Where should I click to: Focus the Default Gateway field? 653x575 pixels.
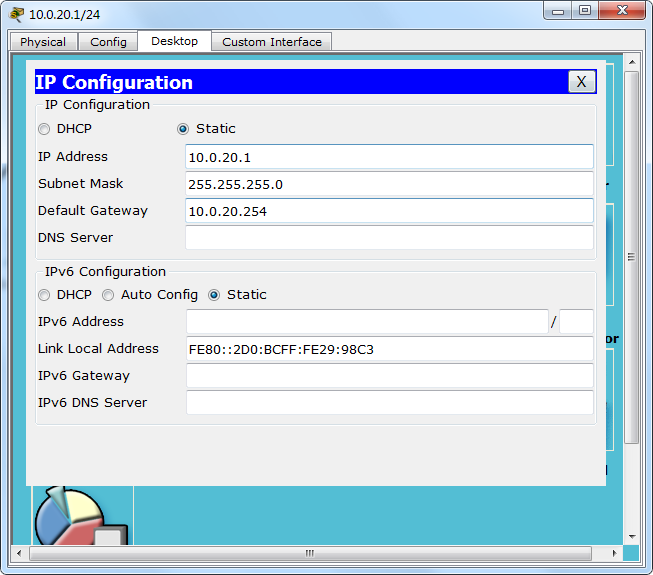tap(389, 211)
